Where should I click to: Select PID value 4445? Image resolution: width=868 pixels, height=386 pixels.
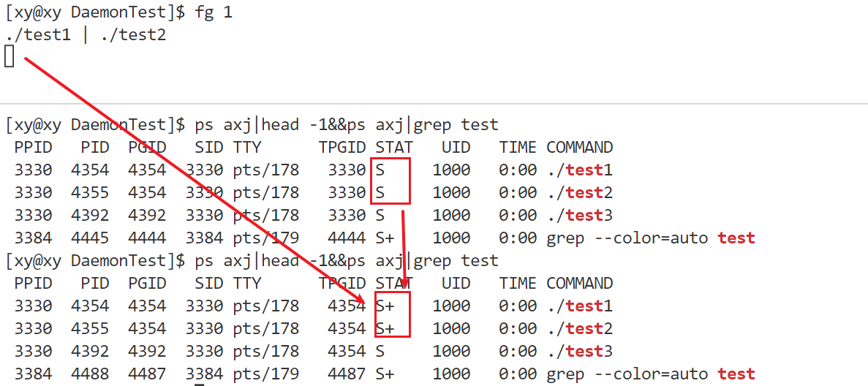(90, 238)
